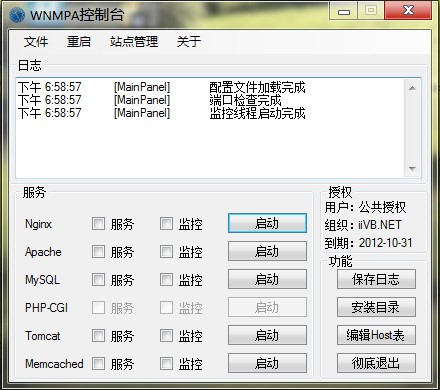
Task: Start Apache with its 启动 button
Action: tap(267, 251)
